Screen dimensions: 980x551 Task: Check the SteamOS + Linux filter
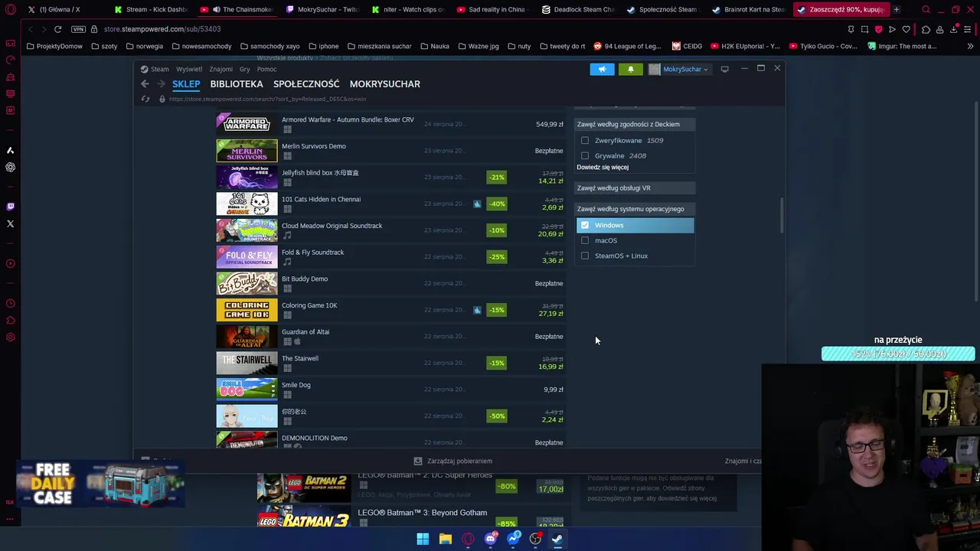[585, 256]
